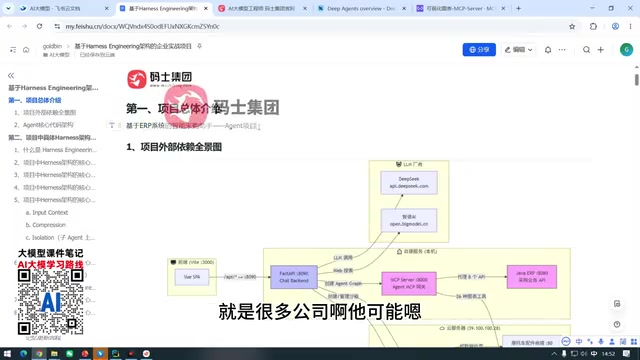Click the Java ERP :8080 diagram node

pos(532,277)
